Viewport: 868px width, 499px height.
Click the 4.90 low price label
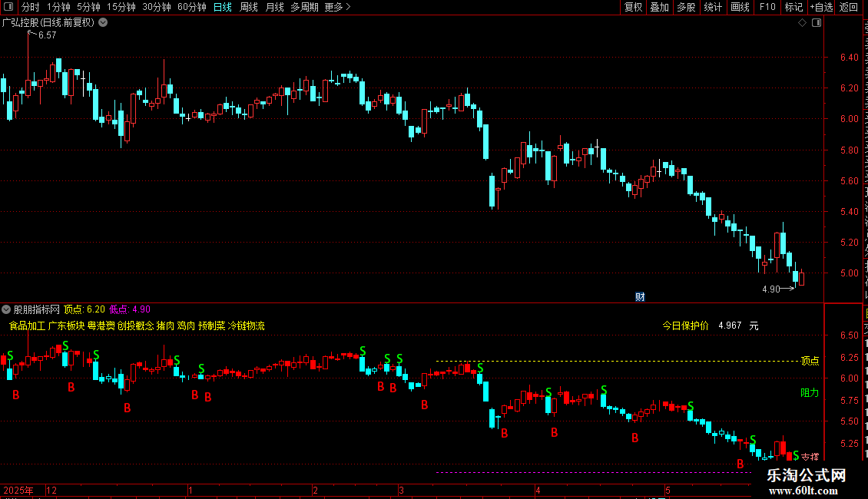tap(771, 289)
